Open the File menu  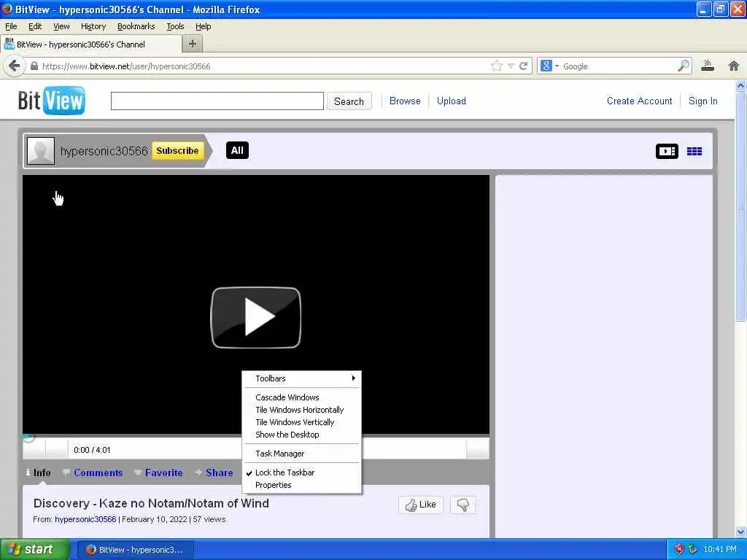pyautogui.click(x=11, y=26)
